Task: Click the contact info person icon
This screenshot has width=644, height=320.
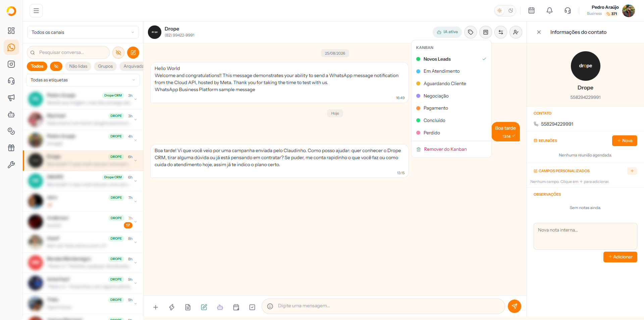Action: (x=516, y=32)
